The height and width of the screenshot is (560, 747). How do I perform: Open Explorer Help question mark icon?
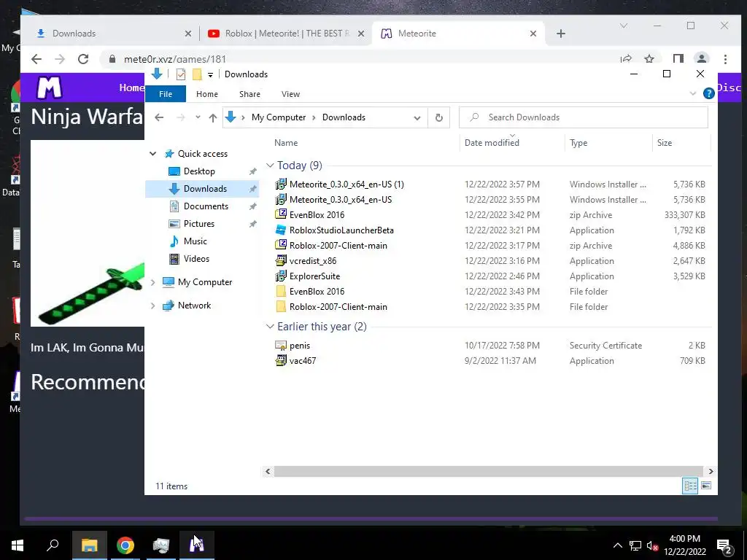click(708, 93)
